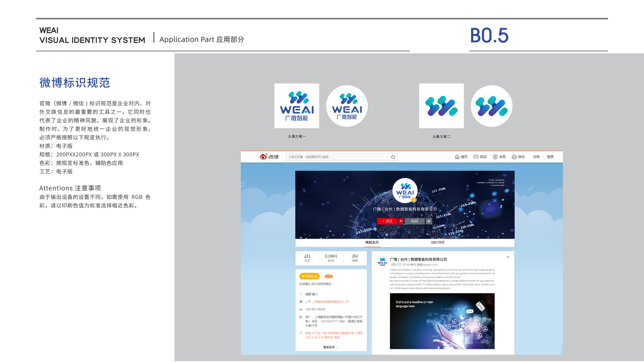Expand the red dropdown arrow next to 关注
Viewport: 644px width, 362px height.
401,221
